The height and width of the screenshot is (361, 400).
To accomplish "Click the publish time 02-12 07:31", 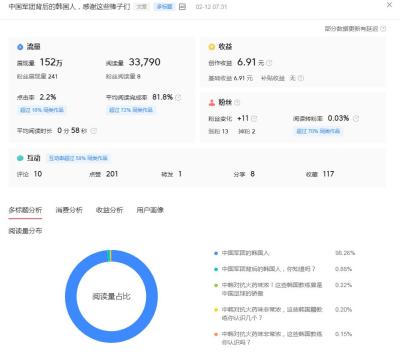I will coord(211,7).
